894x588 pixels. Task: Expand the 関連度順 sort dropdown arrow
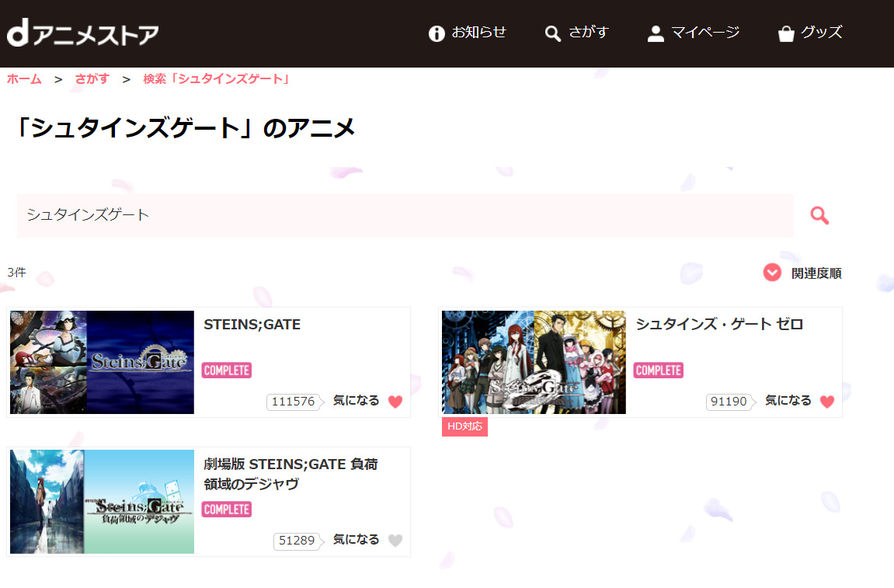pyautogui.click(x=772, y=273)
